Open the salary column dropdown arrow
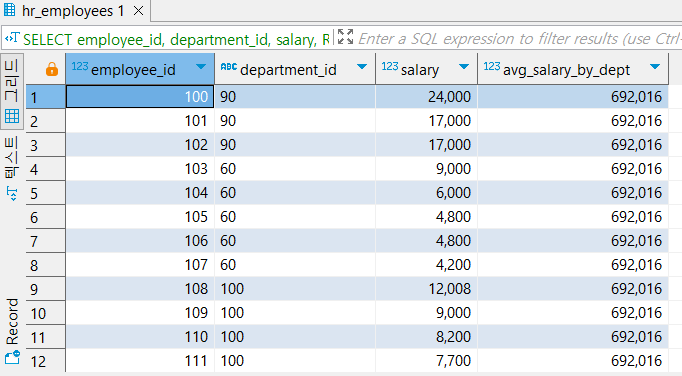The image size is (682, 376). (464, 67)
